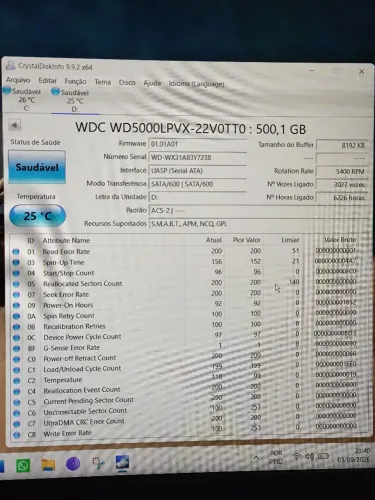Click the buffer size value 8192 KB
This screenshot has height=500, width=375.
pos(342,145)
